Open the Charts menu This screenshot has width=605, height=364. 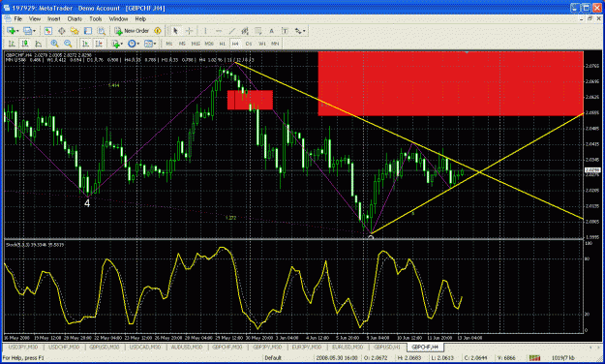click(x=75, y=18)
